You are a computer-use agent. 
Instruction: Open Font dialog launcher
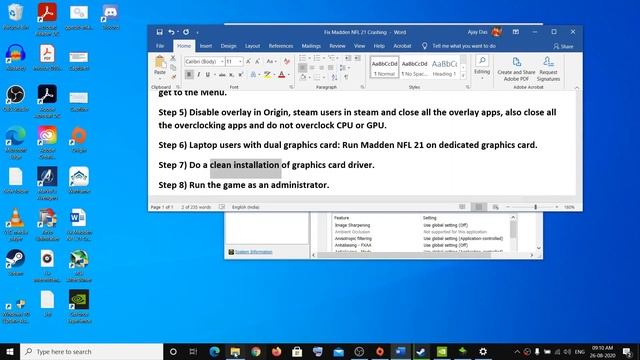pos(291,87)
